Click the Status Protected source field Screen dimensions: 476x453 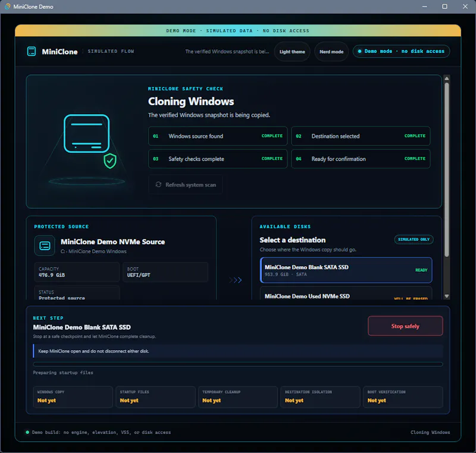77,293
